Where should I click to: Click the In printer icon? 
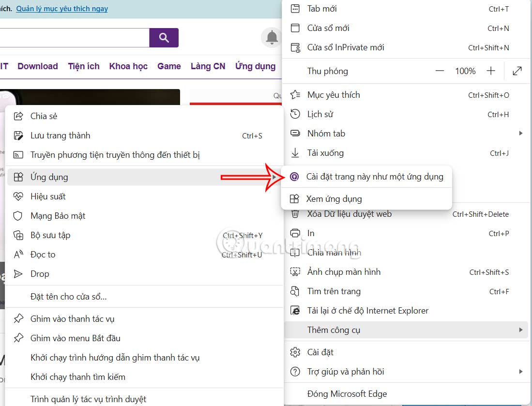(x=295, y=233)
